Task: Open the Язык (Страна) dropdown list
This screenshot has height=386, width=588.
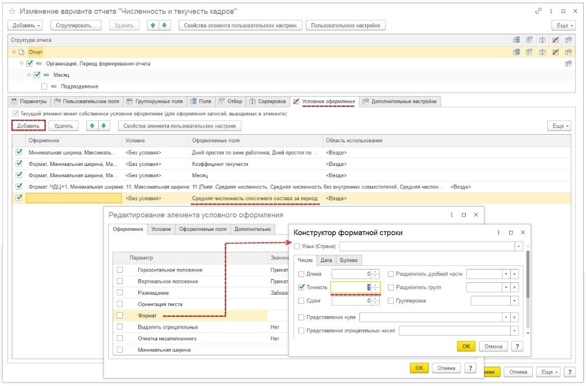Action: [x=518, y=246]
